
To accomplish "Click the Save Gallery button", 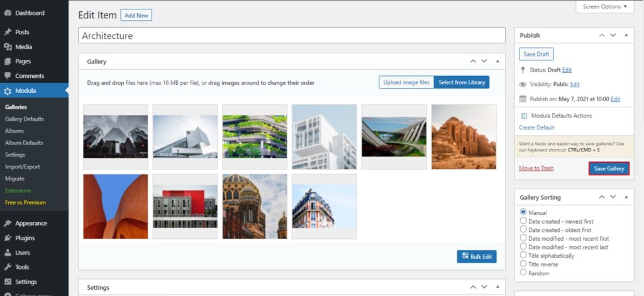I will pos(609,168).
